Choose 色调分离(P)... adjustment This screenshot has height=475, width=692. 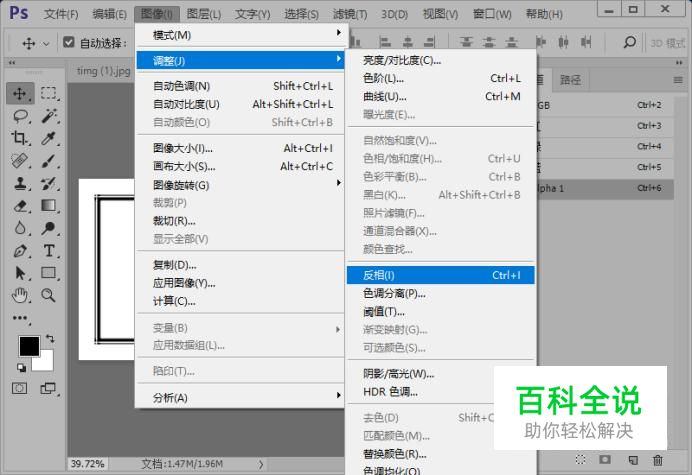440,294
